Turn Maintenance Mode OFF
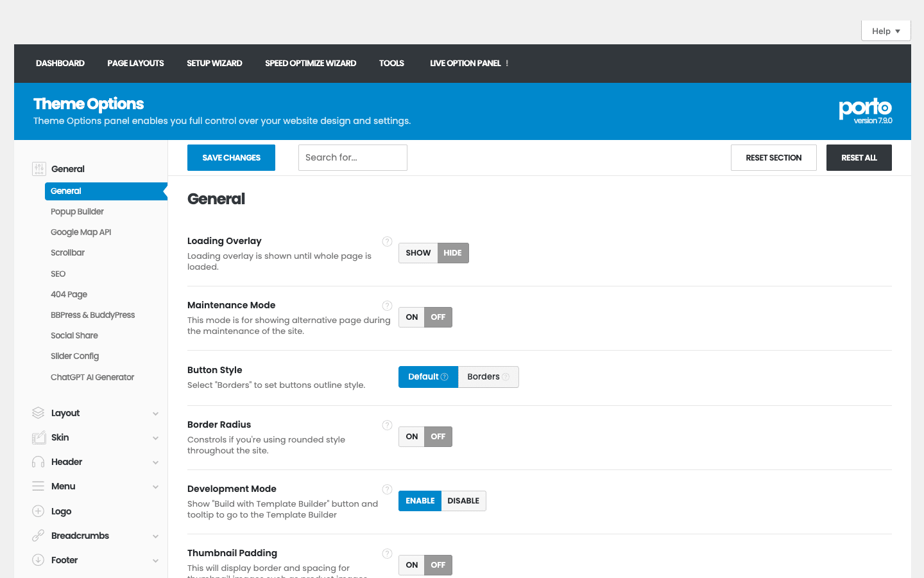The height and width of the screenshot is (578, 924). [438, 317]
